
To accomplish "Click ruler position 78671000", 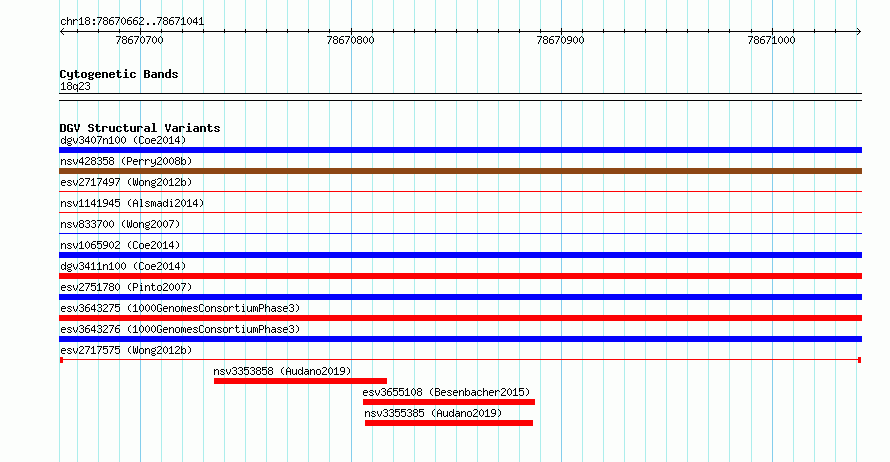I will [771, 40].
